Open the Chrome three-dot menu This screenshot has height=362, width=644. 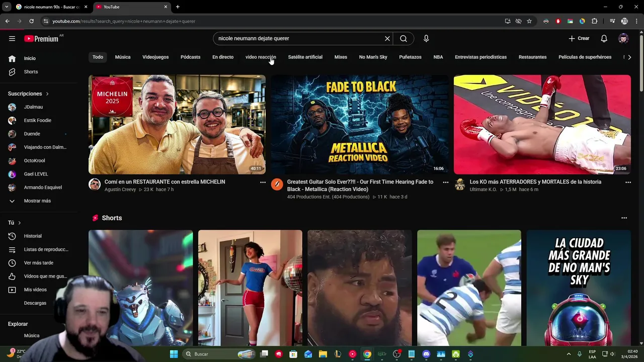tap(636, 21)
